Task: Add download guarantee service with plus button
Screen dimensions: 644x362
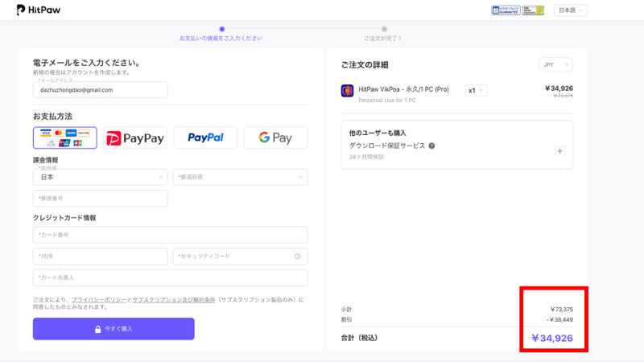Action: coord(559,151)
